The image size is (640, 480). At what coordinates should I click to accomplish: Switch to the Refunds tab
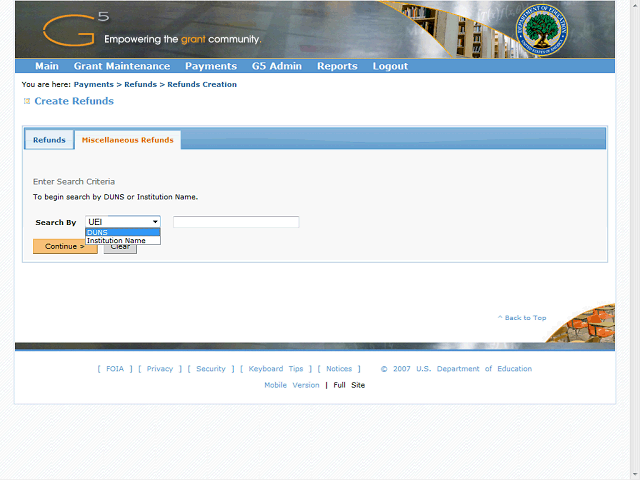click(x=49, y=140)
